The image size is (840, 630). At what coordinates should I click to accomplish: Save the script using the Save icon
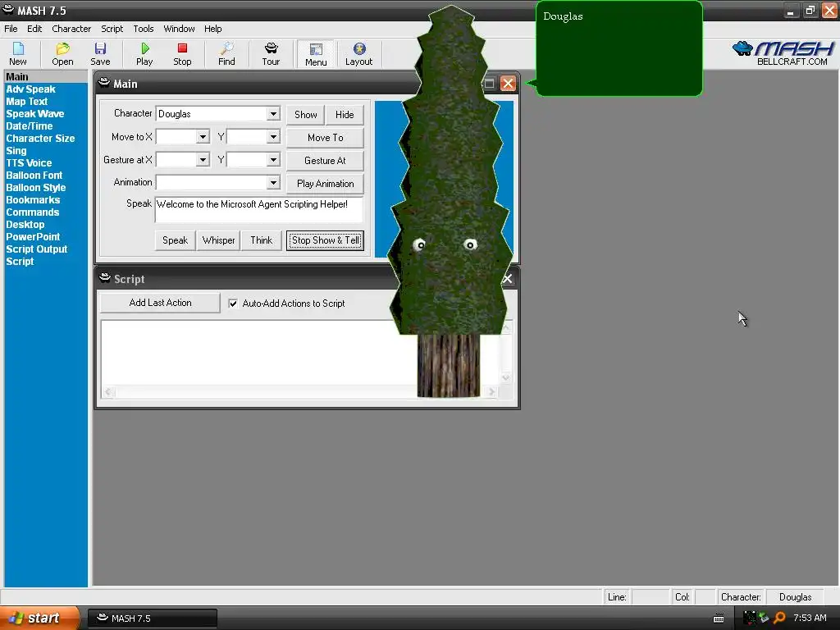(100, 53)
